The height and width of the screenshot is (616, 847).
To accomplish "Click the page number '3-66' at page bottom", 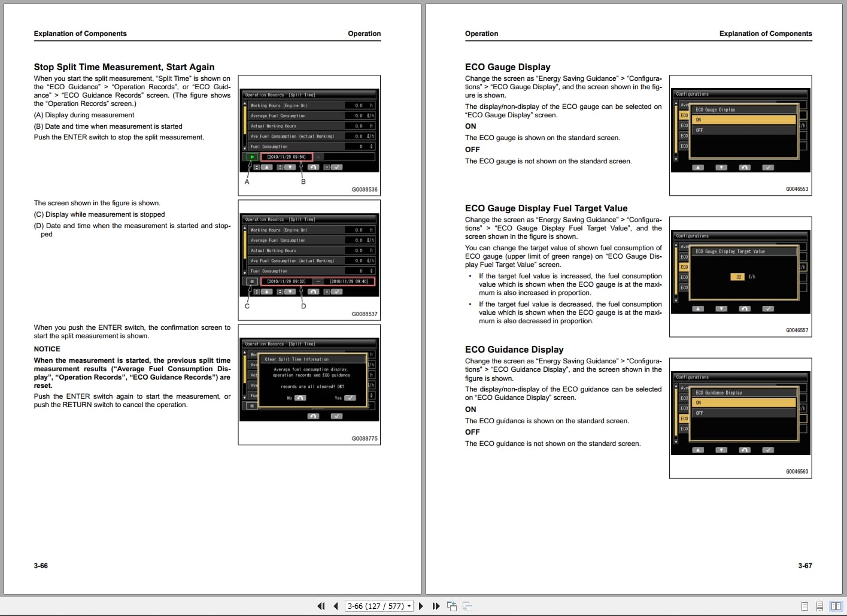I will (x=41, y=566).
